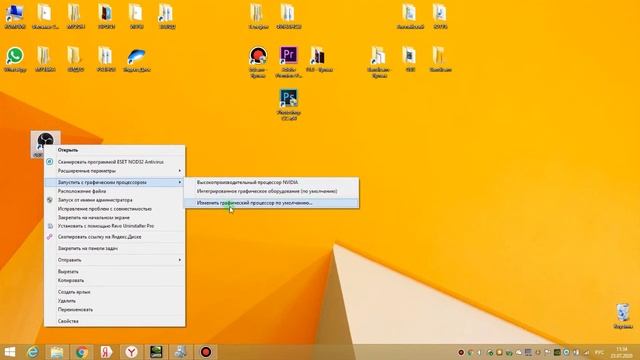Select Интегрированное графическое оборудование (по умолчанию)
640x360 pixels.
pos(271,191)
